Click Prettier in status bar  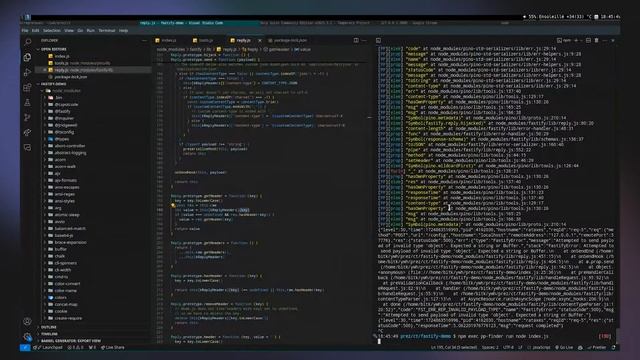[597, 348]
